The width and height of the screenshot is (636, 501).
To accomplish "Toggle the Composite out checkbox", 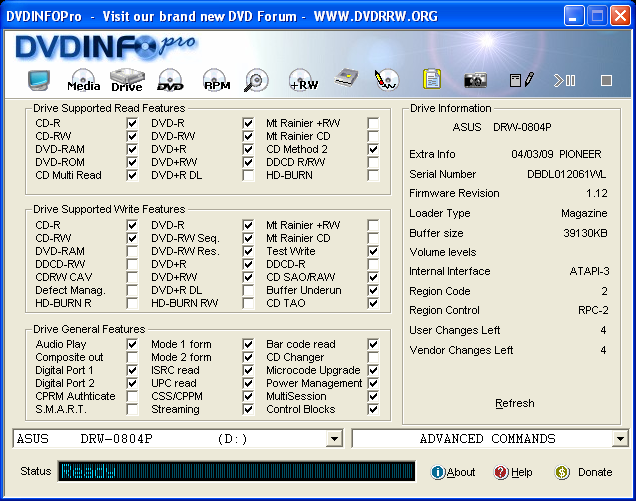I will point(132,357).
